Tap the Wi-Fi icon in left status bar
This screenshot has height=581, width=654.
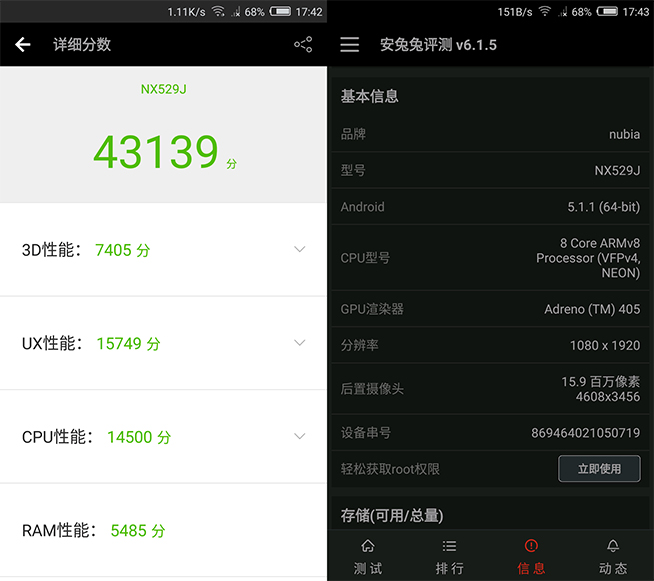(218, 12)
